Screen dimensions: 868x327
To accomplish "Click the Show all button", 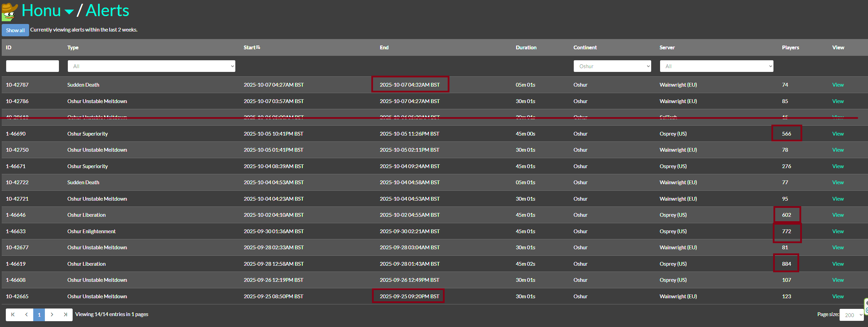I will [x=15, y=30].
